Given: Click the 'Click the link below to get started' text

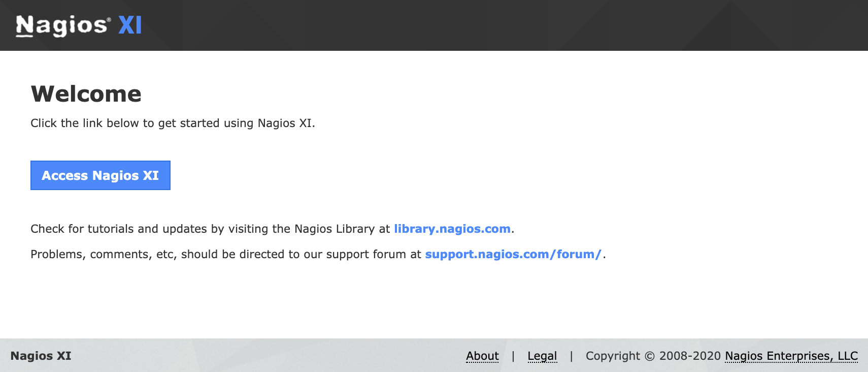Looking at the screenshot, I should pyautogui.click(x=173, y=123).
